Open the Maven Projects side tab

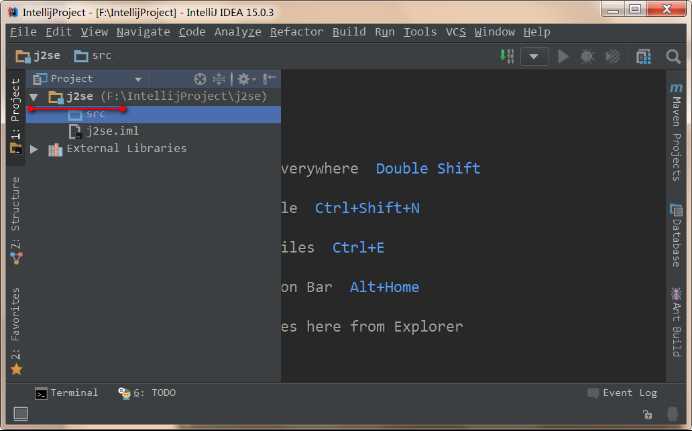(676, 132)
